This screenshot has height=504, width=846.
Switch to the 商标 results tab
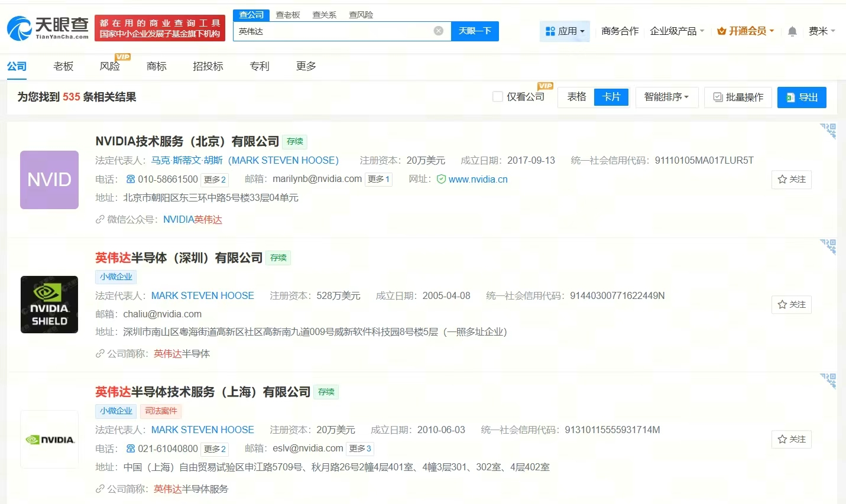click(157, 66)
